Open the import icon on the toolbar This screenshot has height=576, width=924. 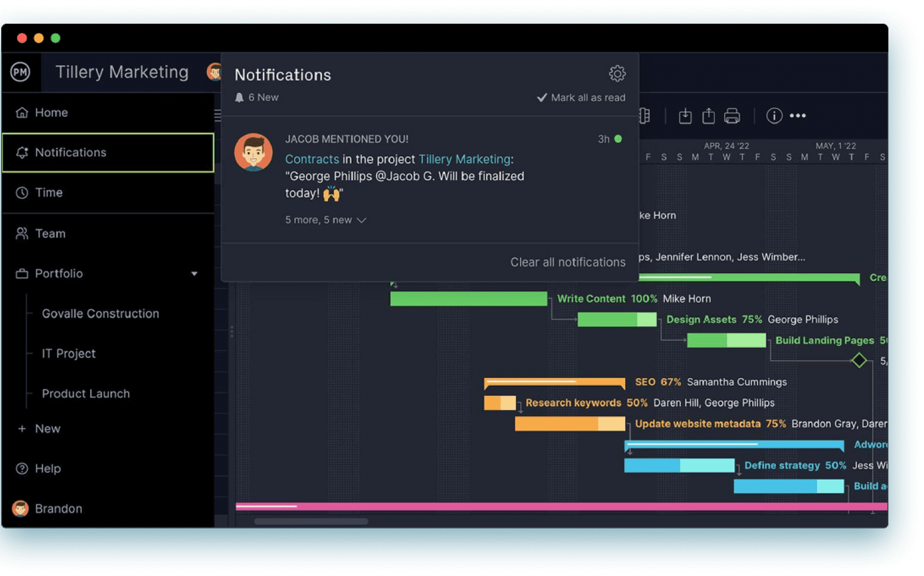pyautogui.click(x=685, y=116)
